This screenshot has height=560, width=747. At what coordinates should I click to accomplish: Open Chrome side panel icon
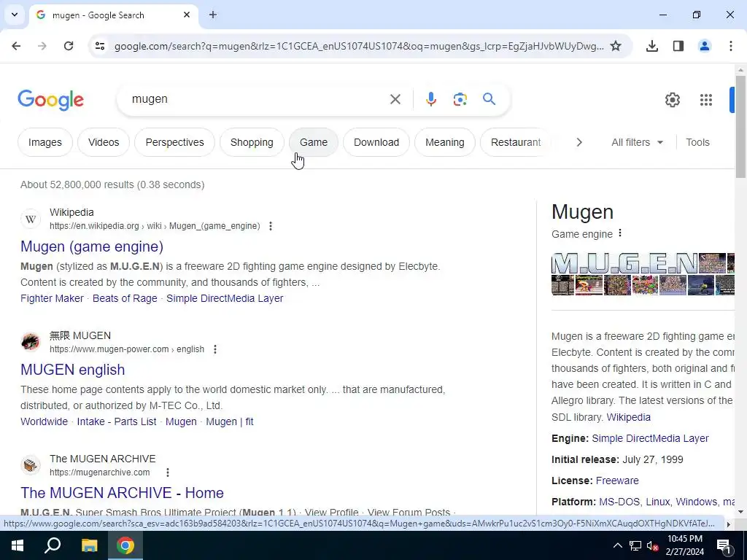point(678,46)
